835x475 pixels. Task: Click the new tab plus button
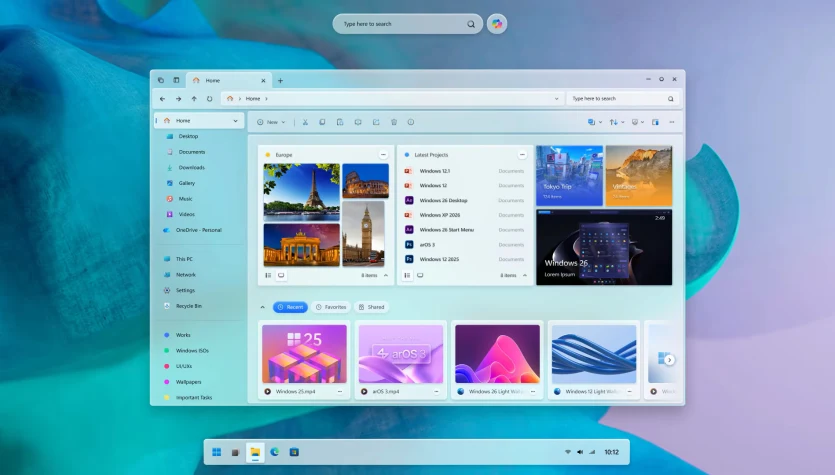tap(280, 80)
